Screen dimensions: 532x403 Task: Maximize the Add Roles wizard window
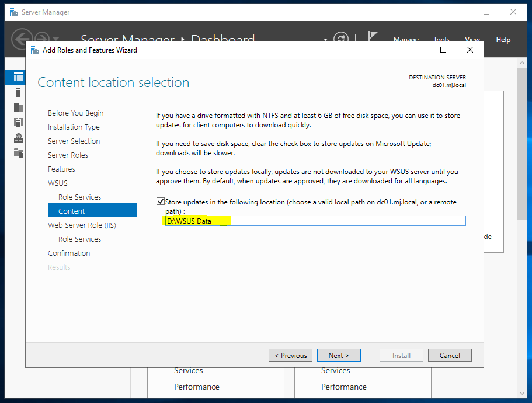point(443,50)
